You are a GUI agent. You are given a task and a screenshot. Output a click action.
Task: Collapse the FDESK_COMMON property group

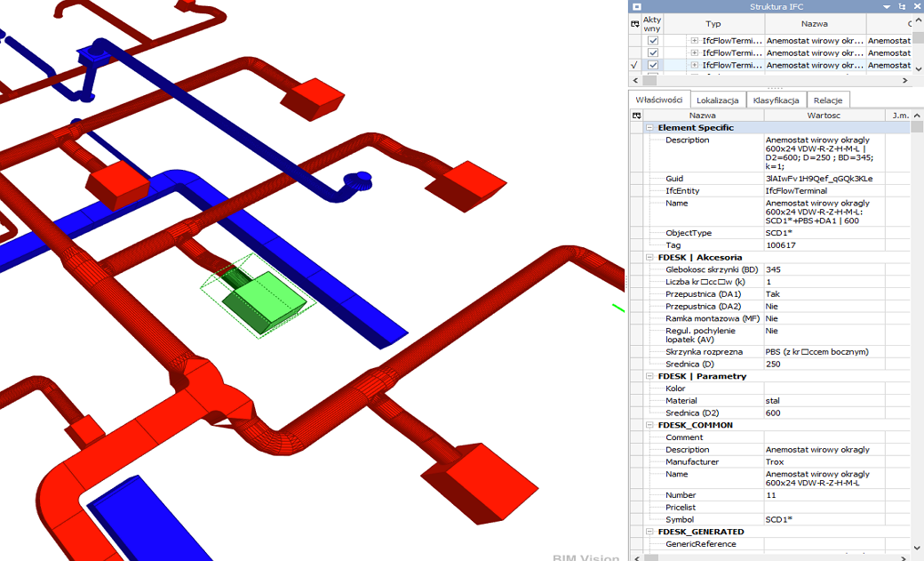(x=649, y=426)
